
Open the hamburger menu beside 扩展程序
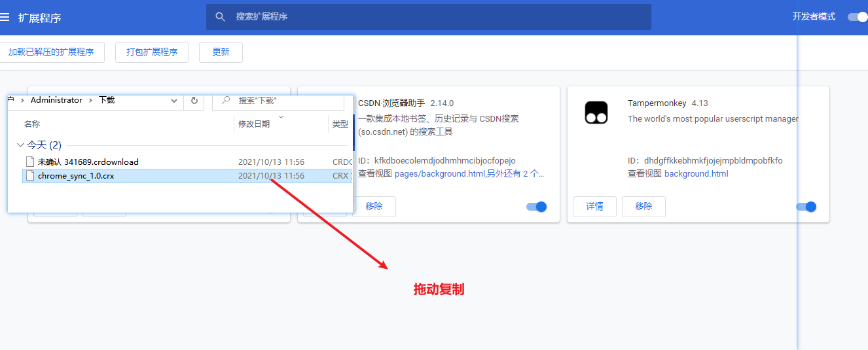[x=4, y=17]
